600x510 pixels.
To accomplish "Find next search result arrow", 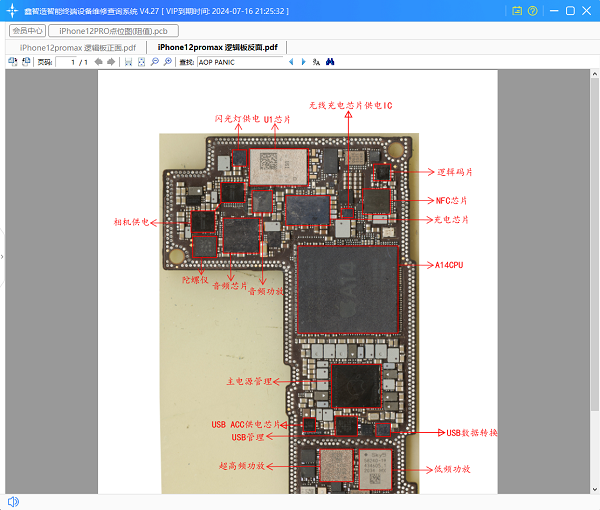I will tap(304, 62).
